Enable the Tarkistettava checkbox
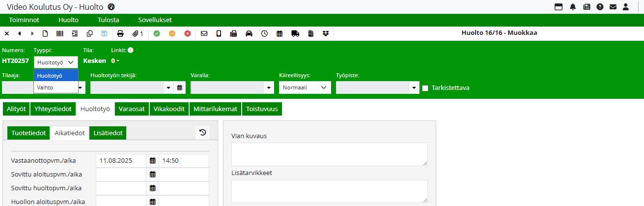The image size is (644, 206). point(425,88)
